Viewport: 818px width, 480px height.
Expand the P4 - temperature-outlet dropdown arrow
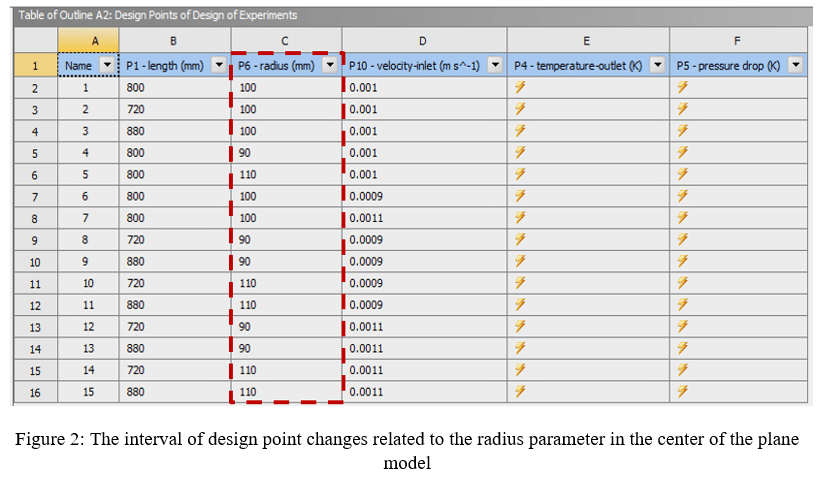coord(657,66)
